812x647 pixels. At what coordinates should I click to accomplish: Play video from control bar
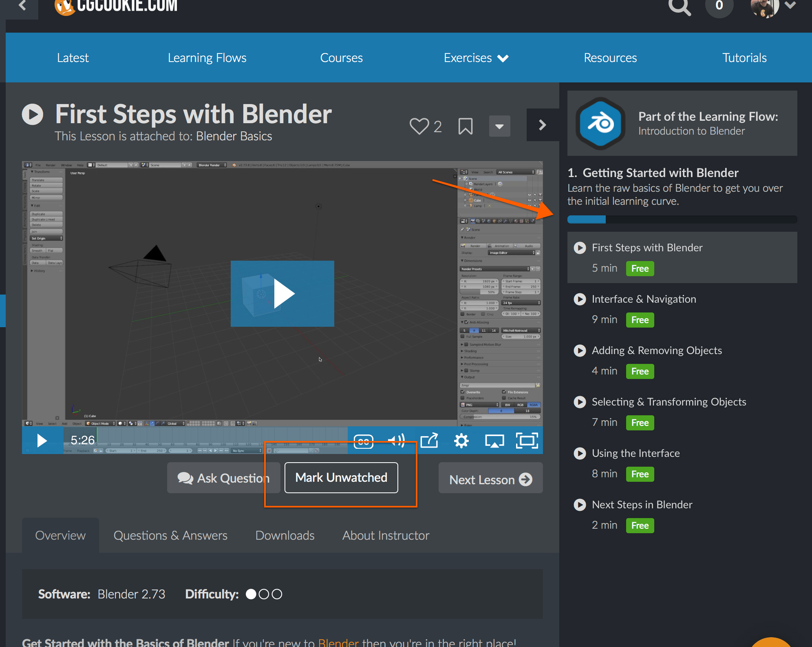pyautogui.click(x=42, y=441)
